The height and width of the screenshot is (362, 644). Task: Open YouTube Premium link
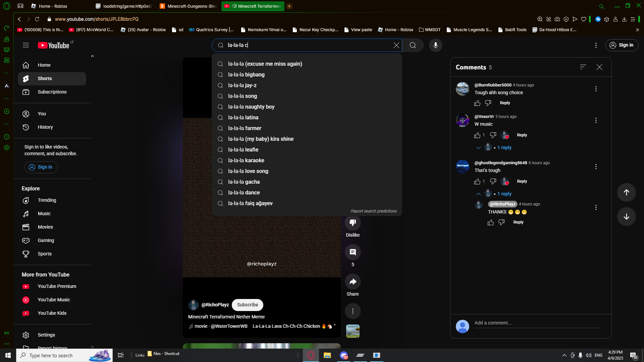tap(52, 286)
